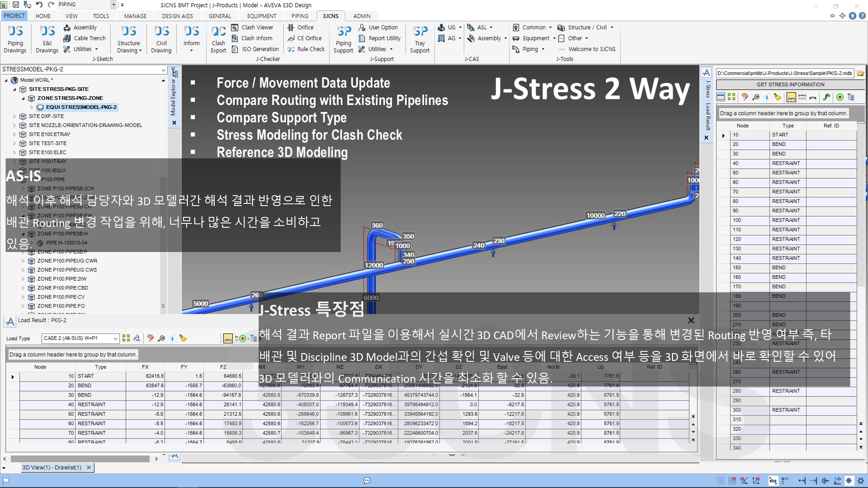The image size is (868, 488).
Task: Toggle axis magnet snap in status bar
Action: 756,480
